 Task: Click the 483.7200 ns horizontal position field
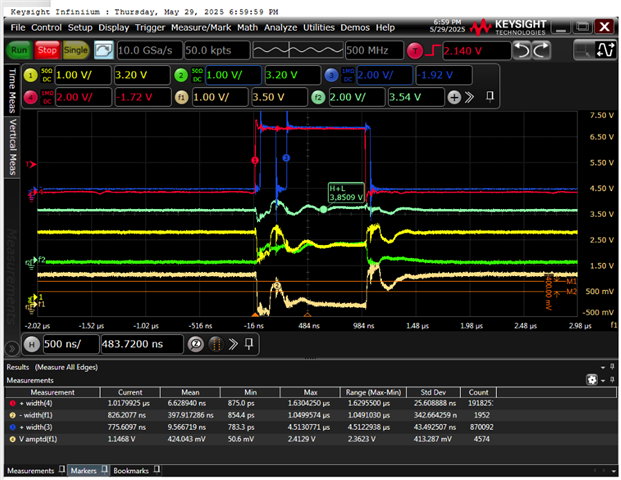142,344
